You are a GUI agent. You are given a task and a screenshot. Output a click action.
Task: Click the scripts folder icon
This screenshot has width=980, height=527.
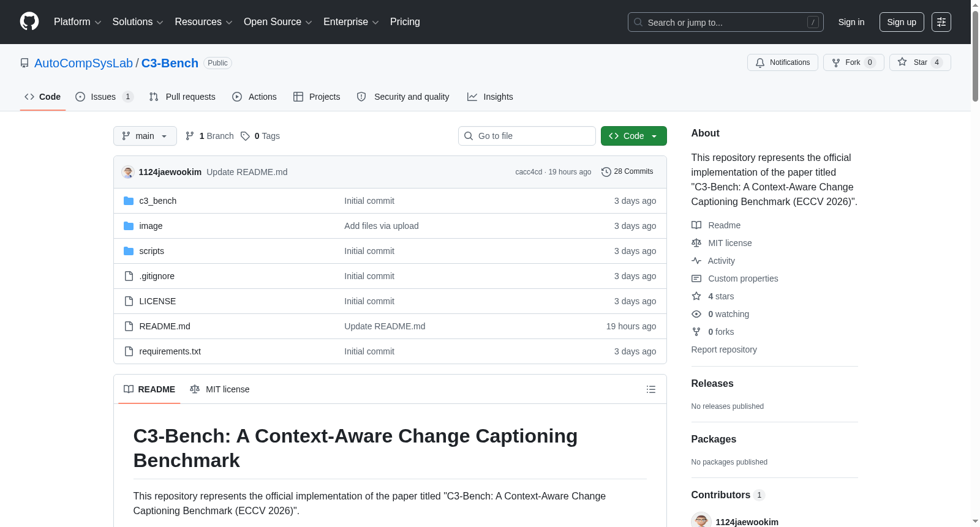129,251
